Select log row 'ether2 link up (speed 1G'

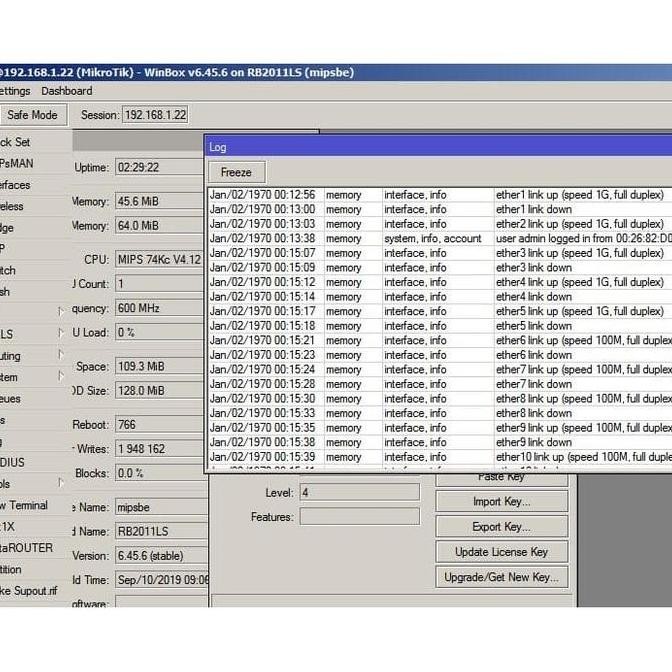440,224
